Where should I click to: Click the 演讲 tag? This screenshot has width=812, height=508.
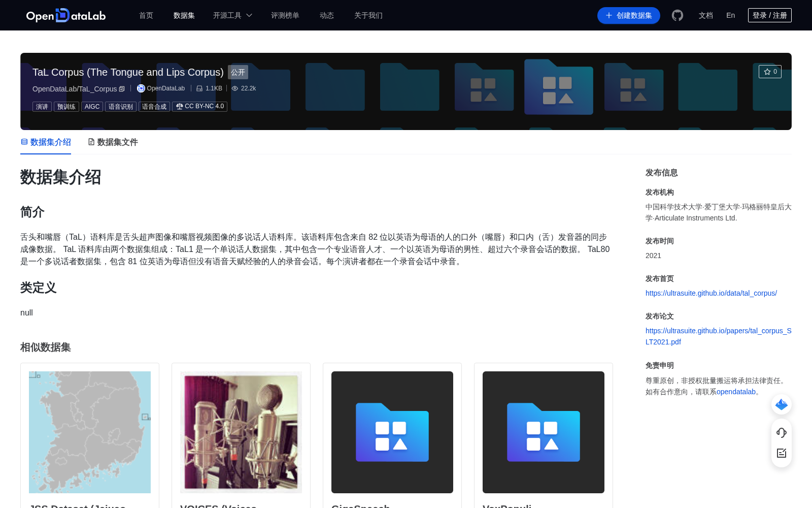pyautogui.click(x=42, y=107)
